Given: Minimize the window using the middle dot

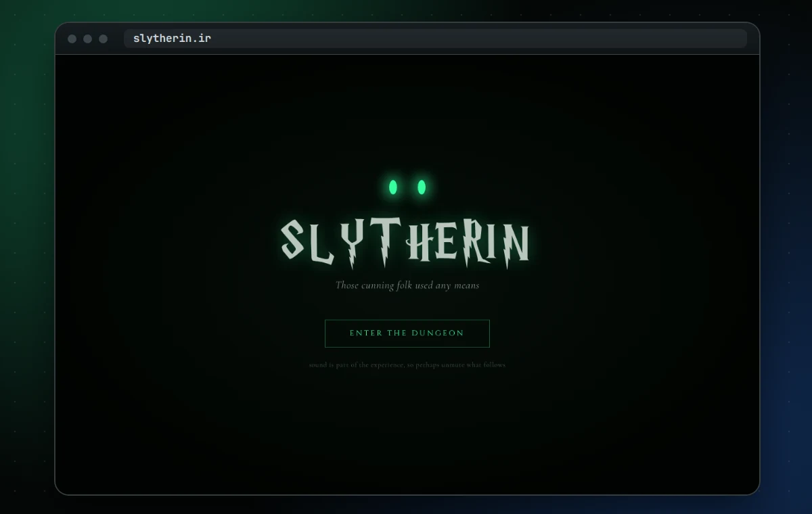Looking at the screenshot, I should (87, 39).
